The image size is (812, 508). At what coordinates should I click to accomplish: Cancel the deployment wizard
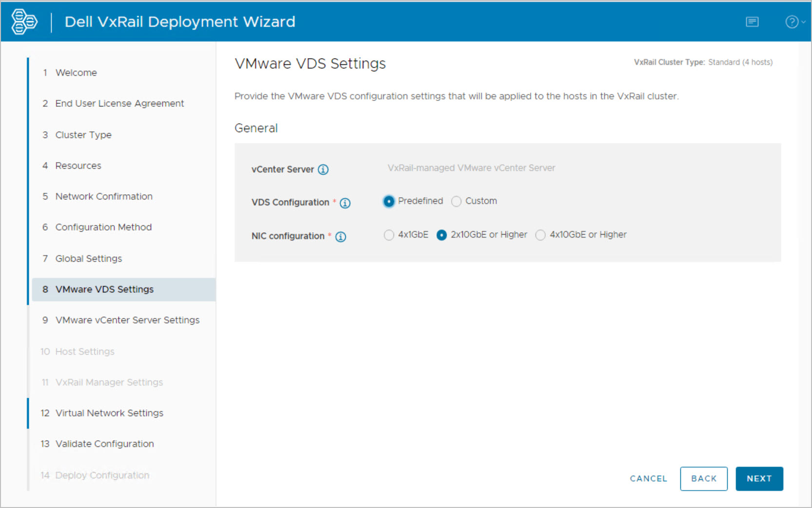pos(648,479)
